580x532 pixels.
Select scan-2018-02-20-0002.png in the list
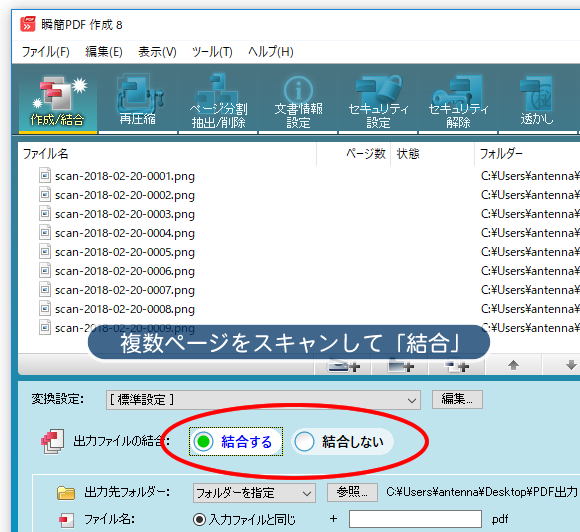125,195
